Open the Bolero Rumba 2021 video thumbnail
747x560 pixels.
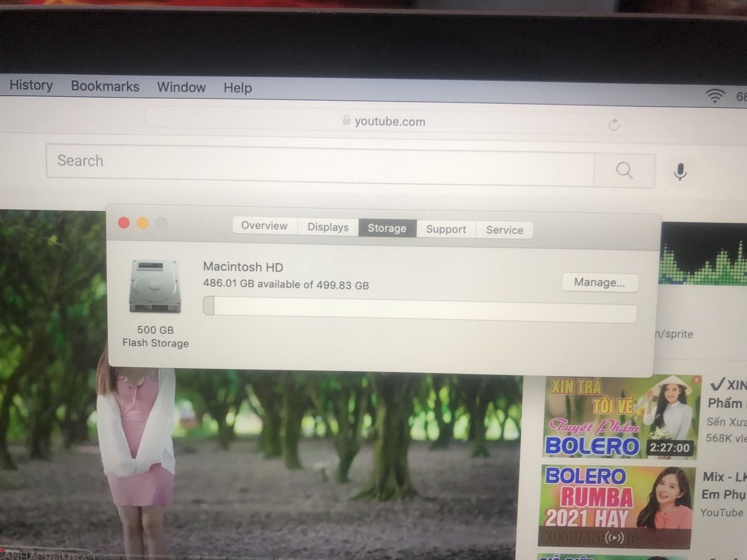[x=616, y=506]
